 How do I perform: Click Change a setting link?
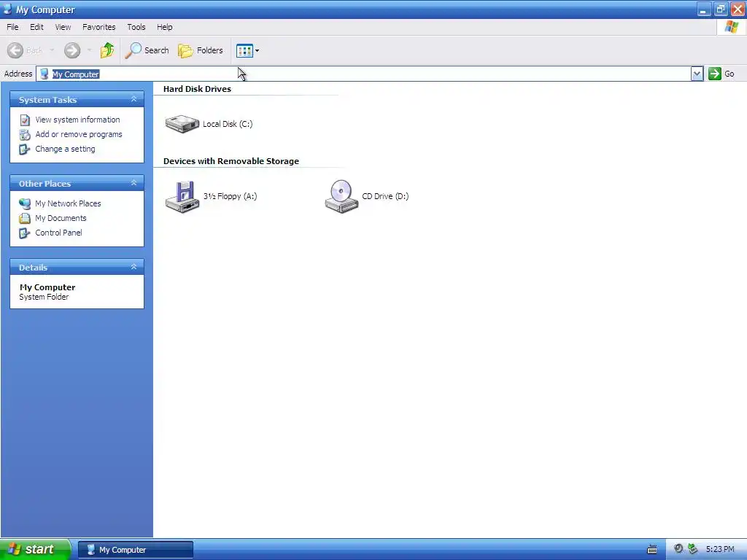[x=65, y=149]
